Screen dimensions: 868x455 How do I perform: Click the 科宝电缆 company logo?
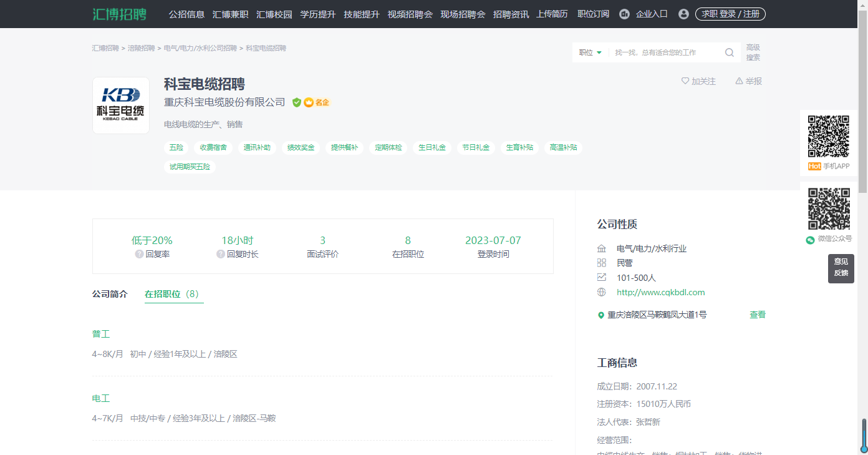[121, 105]
